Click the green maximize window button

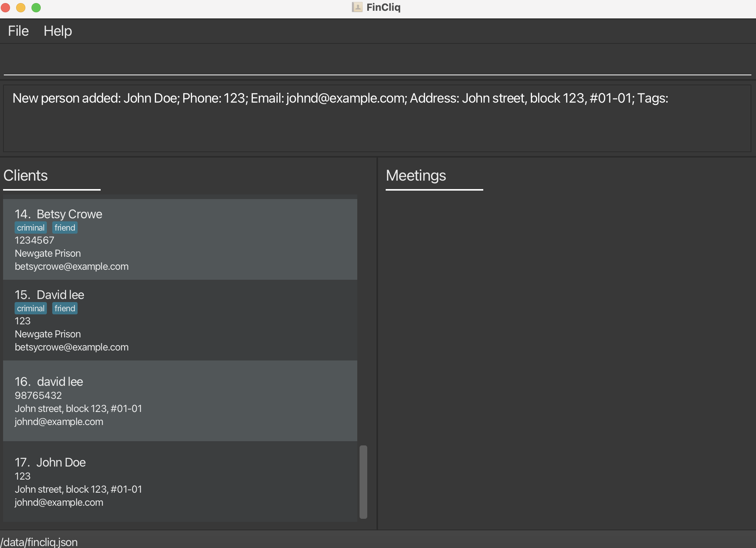(x=36, y=8)
